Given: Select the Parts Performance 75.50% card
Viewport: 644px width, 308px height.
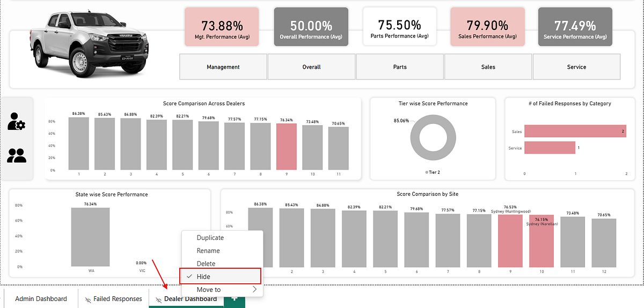Looking at the screenshot, I should (x=400, y=27).
